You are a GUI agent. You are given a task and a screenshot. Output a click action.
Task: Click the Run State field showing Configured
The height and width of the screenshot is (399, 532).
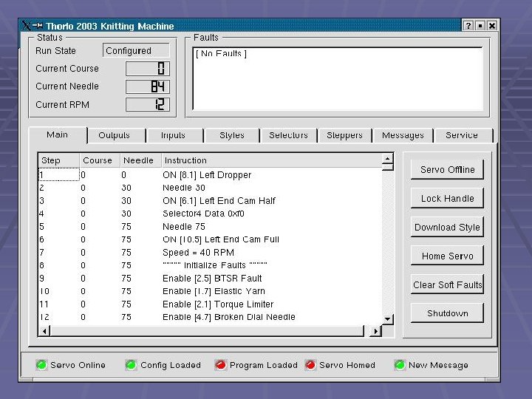136,50
